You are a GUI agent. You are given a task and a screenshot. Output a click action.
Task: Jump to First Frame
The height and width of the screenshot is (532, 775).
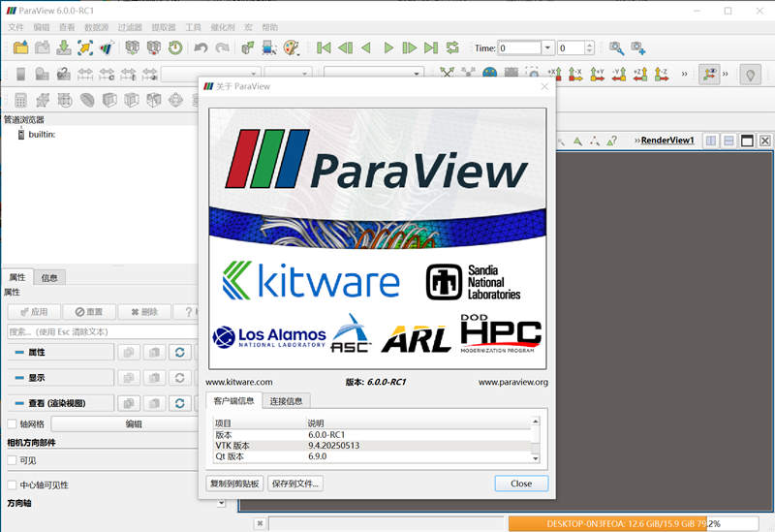324,47
